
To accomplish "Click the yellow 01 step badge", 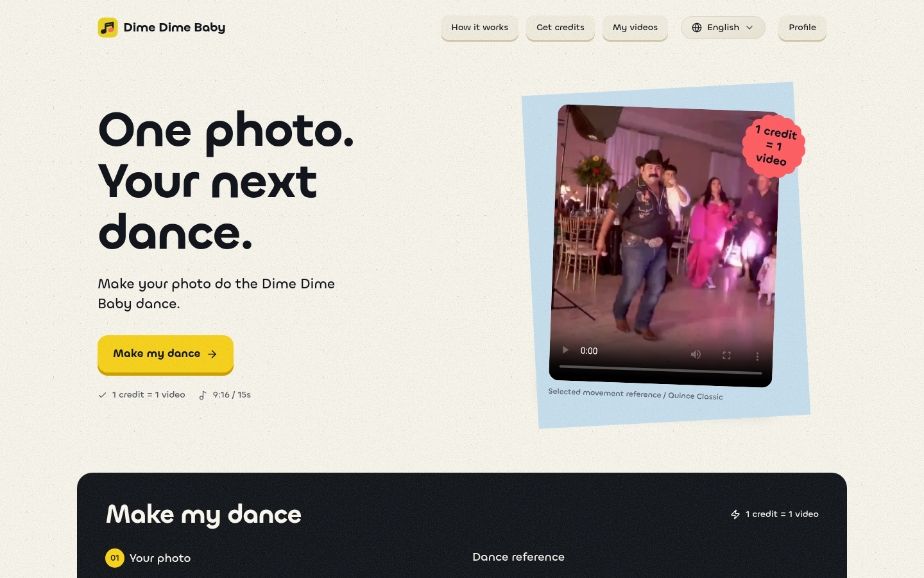I will 115,558.
